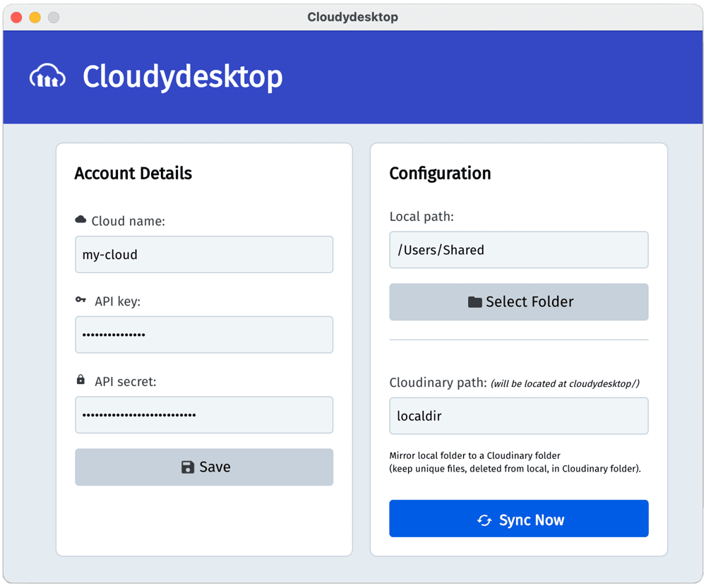Click the Configuration heading
The height and width of the screenshot is (588, 706).
440,174
